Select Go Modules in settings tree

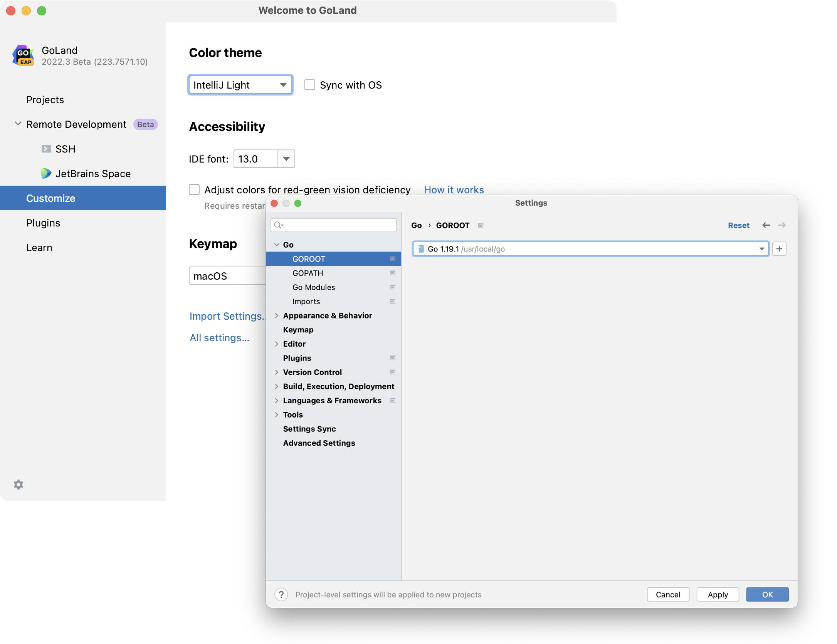click(333, 287)
